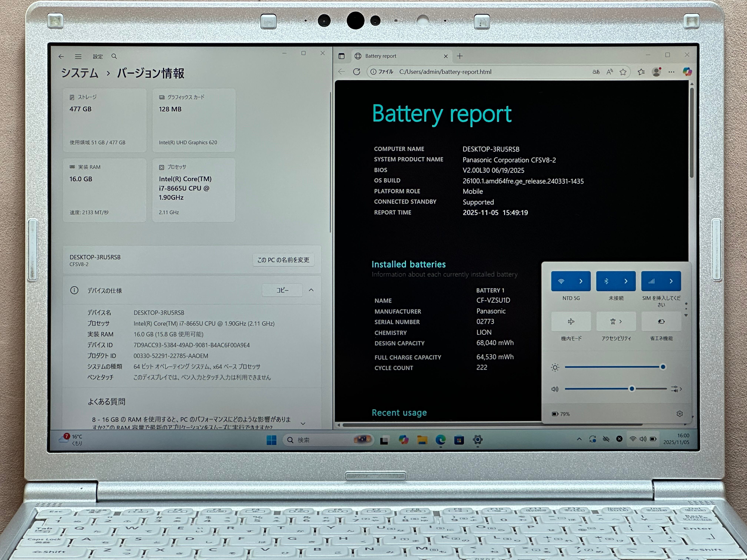Collapse the デバイスの仕様 section
Screen dimensions: 747x560
pyautogui.click(x=311, y=290)
